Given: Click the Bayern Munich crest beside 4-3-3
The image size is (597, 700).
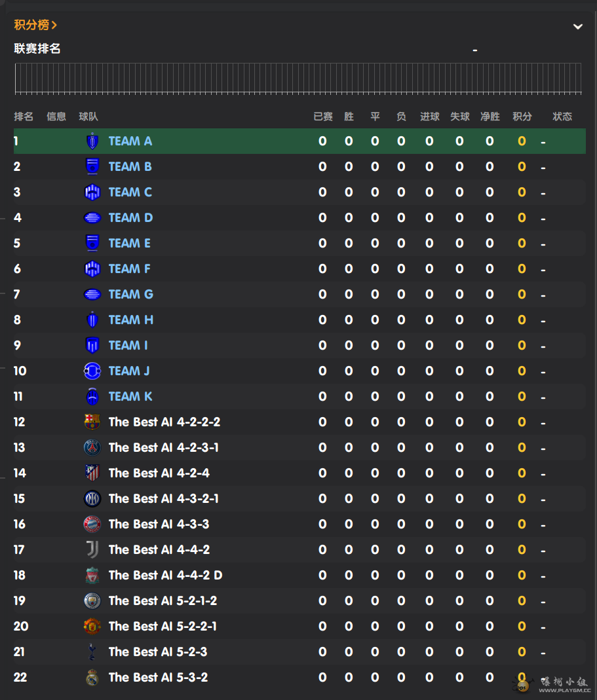Looking at the screenshot, I should 92,524.
